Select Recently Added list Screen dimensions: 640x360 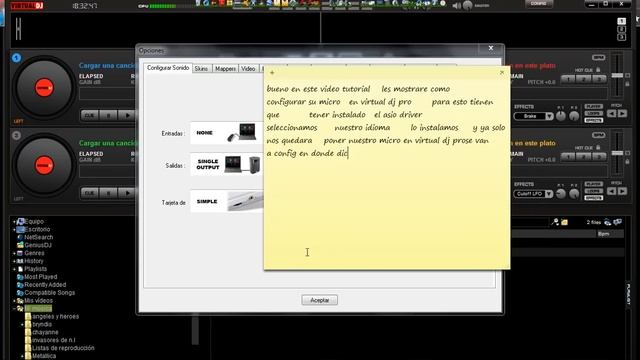tap(41, 285)
